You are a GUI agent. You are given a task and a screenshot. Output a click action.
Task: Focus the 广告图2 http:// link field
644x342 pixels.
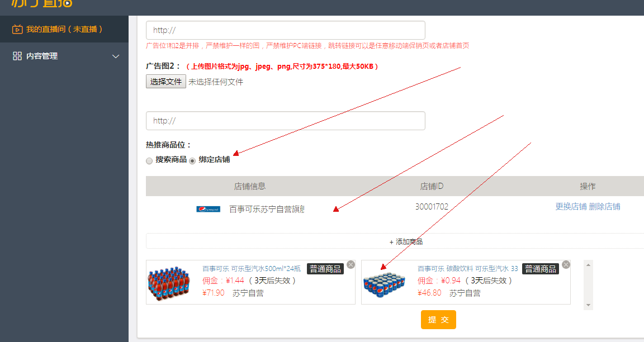point(286,121)
